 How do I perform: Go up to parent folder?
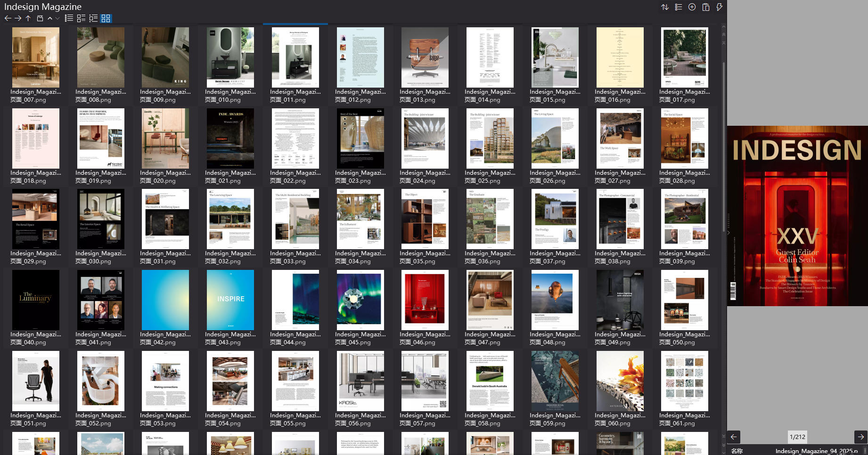[x=28, y=18]
